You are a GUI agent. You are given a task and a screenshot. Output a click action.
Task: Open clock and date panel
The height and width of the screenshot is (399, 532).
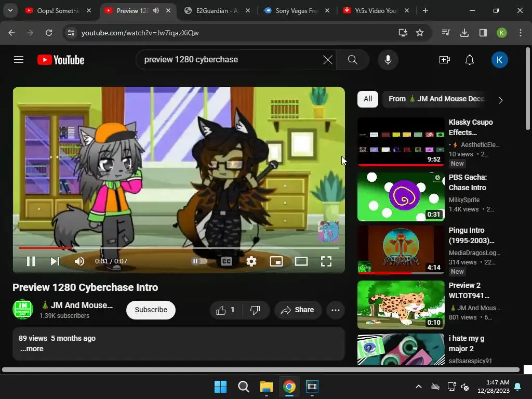(494, 387)
